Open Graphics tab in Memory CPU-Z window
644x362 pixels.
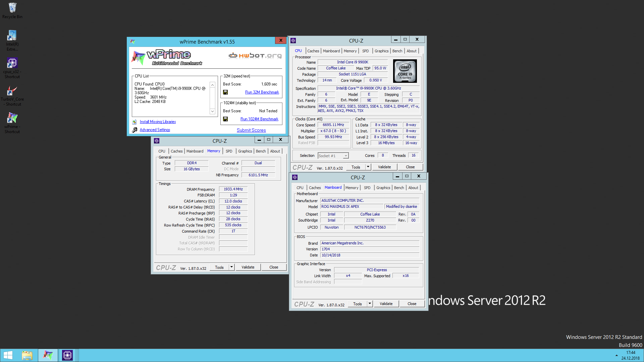tap(245, 151)
